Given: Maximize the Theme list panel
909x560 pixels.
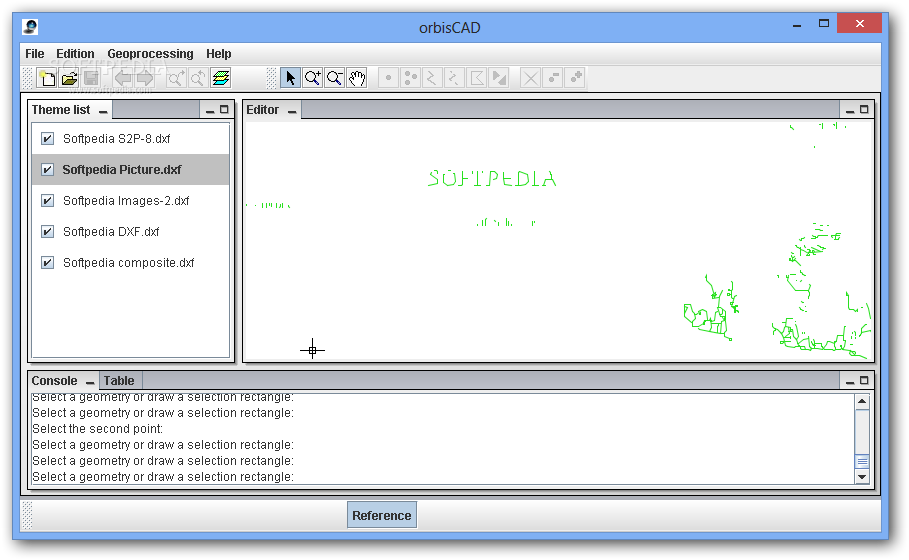Looking at the screenshot, I should pyautogui.click(x=224, y=110).
